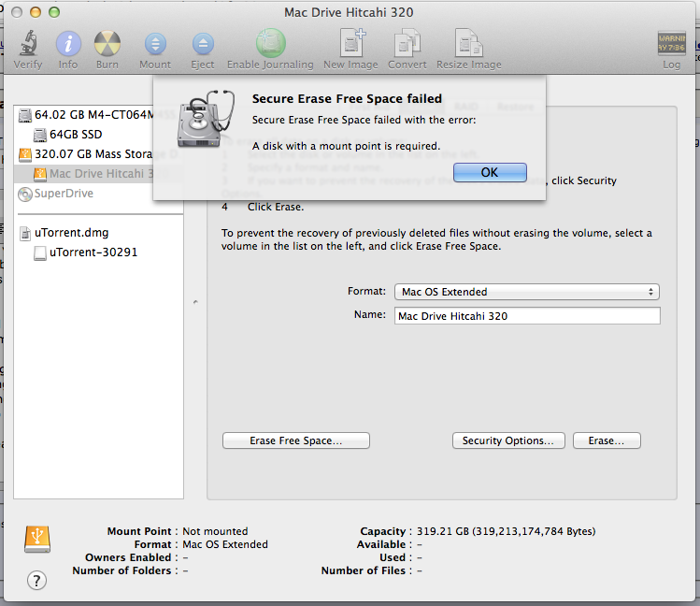Dismiss the error dialog with OK
Image resolution: width=700 pixels, height=606 pixels.
point(490,172)
